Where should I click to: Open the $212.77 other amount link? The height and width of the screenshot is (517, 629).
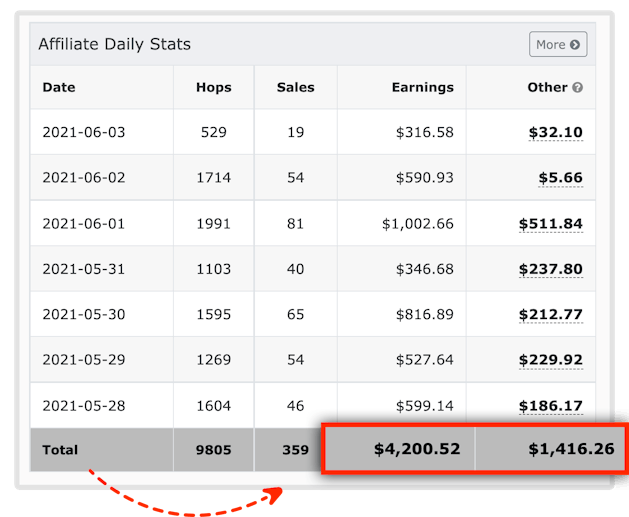coord(550,315)
